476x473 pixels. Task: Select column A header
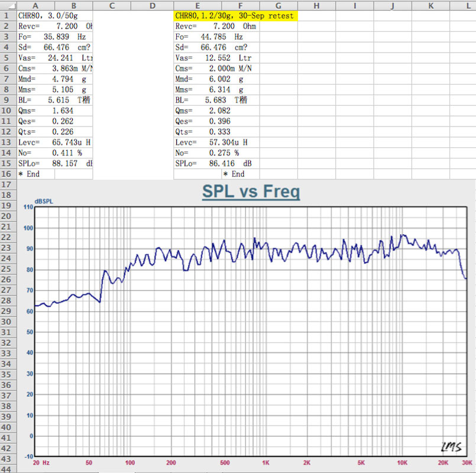click(35, 6)
